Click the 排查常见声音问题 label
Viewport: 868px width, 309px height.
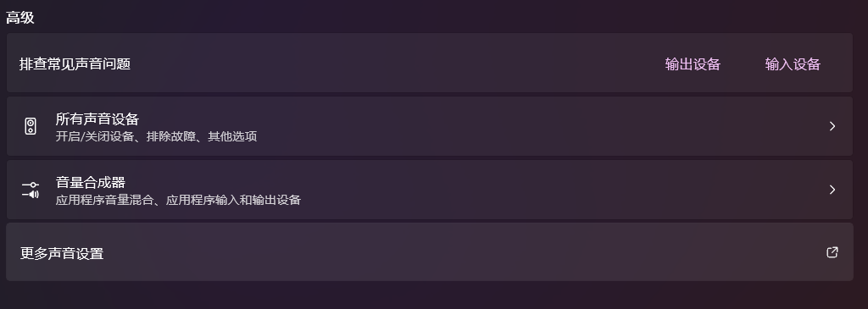pos(75,63)
